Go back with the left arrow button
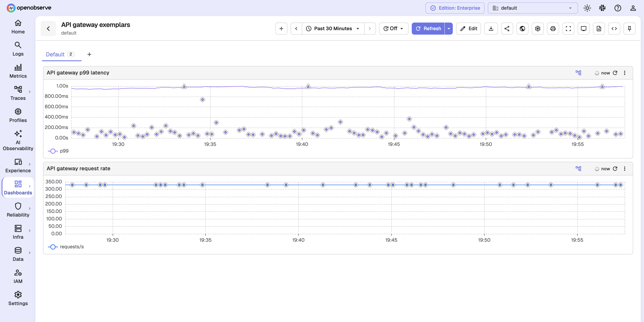This screenshot has height=322, width=644. (48, 29)
